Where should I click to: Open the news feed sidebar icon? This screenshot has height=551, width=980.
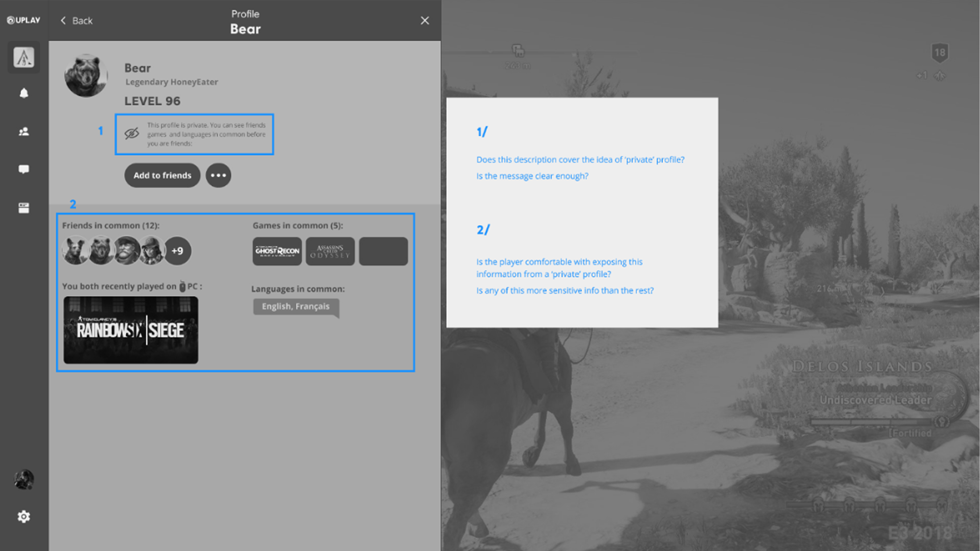click(x=24, y=208)
